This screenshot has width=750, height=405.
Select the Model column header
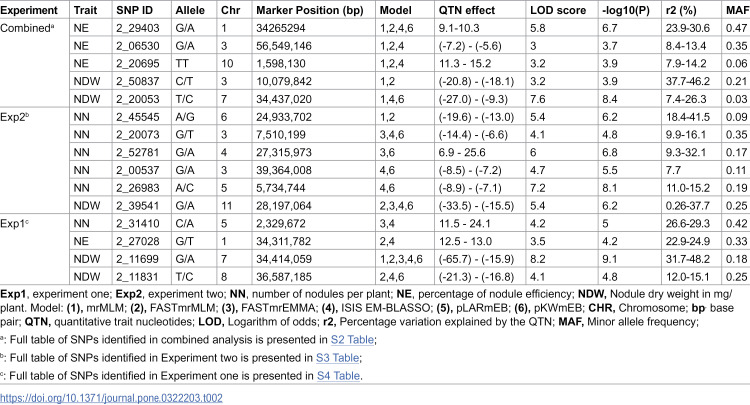[395, 10]
